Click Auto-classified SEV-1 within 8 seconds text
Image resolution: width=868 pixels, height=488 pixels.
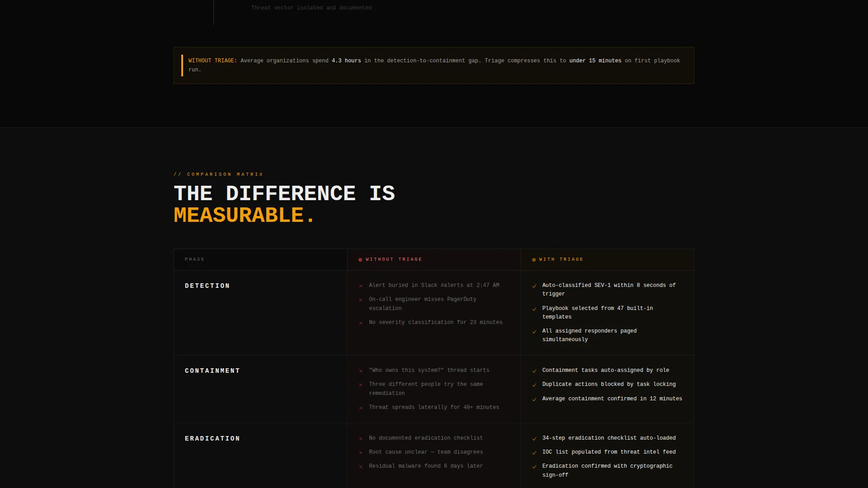click(609, 290)
